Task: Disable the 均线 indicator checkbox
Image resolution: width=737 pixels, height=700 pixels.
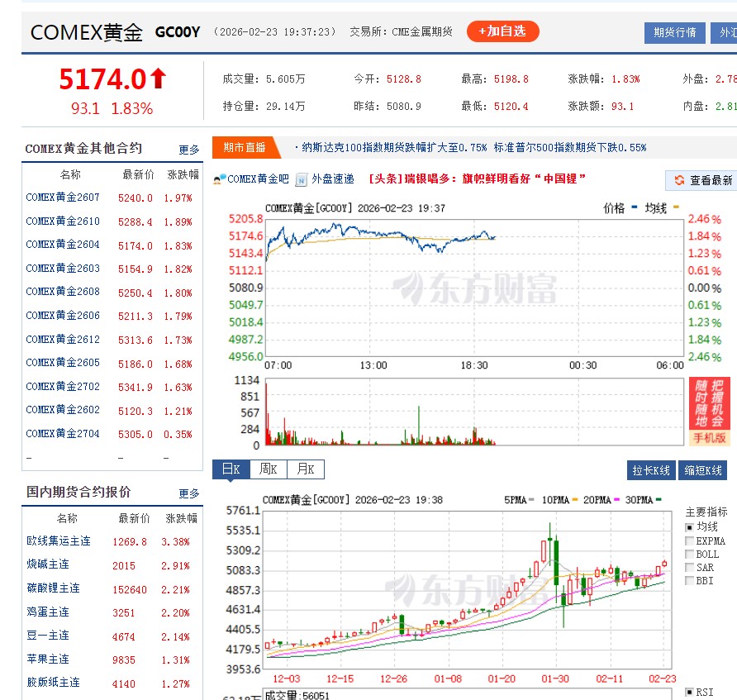Action: 689,527
